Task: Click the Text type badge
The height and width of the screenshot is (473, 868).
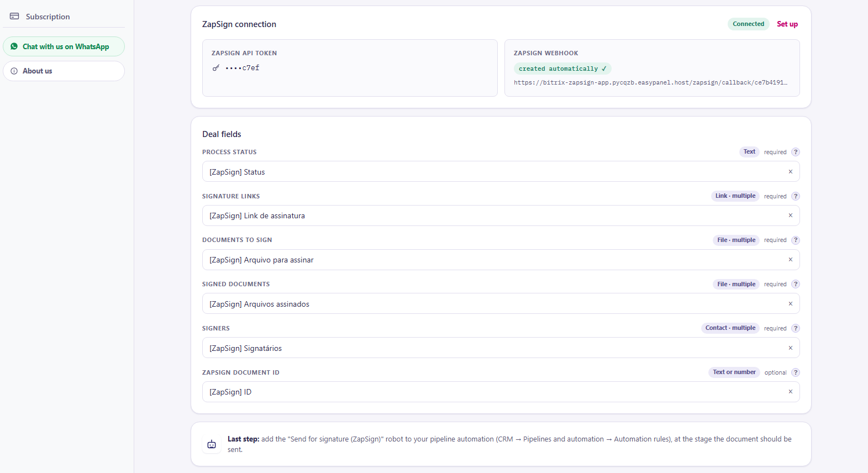Action: [x=749, y=152]
